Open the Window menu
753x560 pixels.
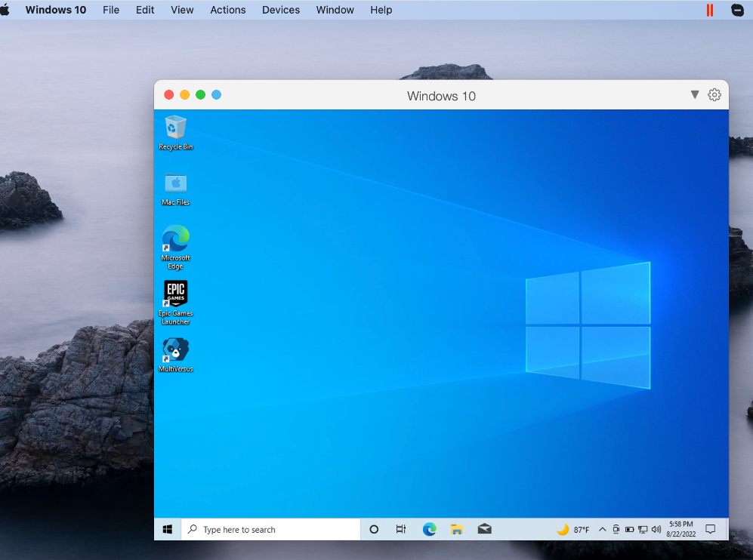335,10
